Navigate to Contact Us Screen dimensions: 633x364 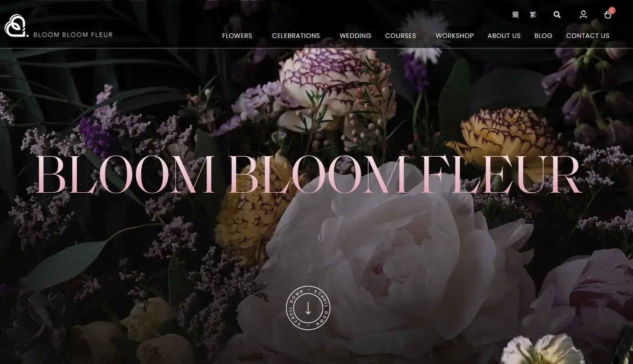(588, 36)
